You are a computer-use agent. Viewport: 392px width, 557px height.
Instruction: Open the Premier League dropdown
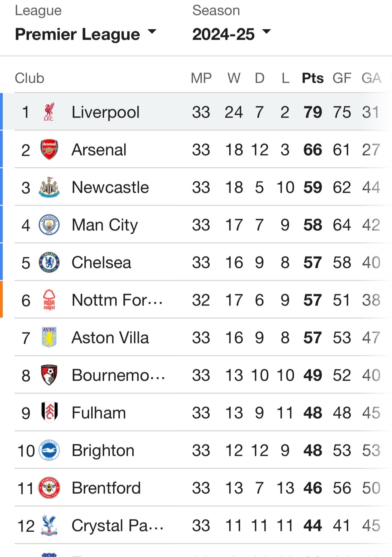[86, 34]
